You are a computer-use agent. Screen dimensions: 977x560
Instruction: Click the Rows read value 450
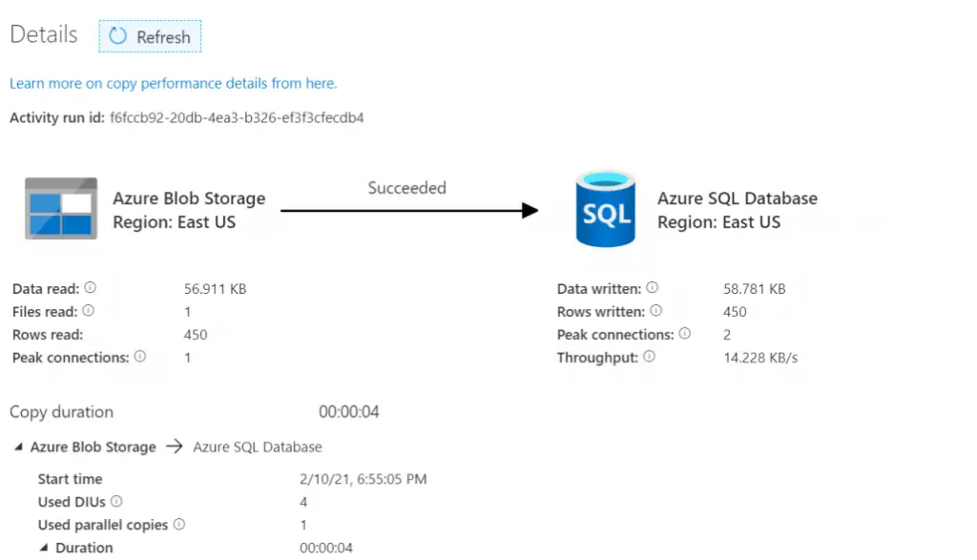click(196, 335)
